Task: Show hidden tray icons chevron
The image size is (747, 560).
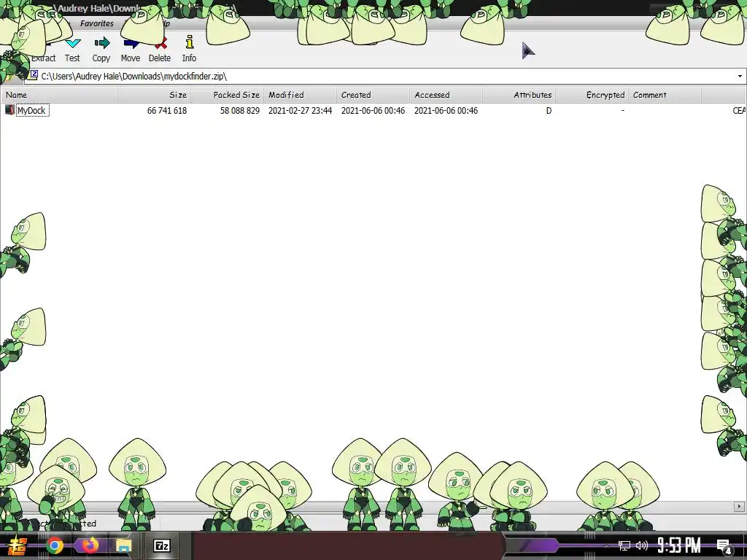Action: (x=606, y=545)
